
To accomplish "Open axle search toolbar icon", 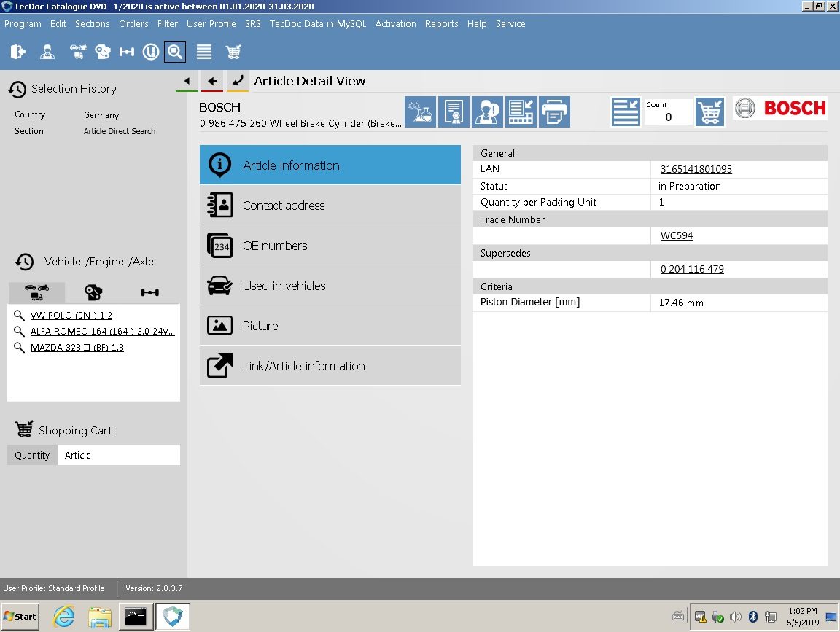I will [126, 52].
